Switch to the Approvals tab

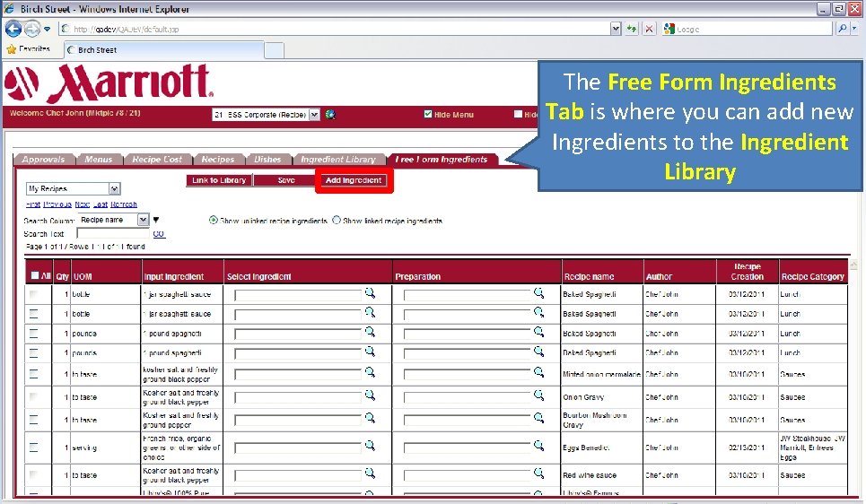(x=44, y=160)
